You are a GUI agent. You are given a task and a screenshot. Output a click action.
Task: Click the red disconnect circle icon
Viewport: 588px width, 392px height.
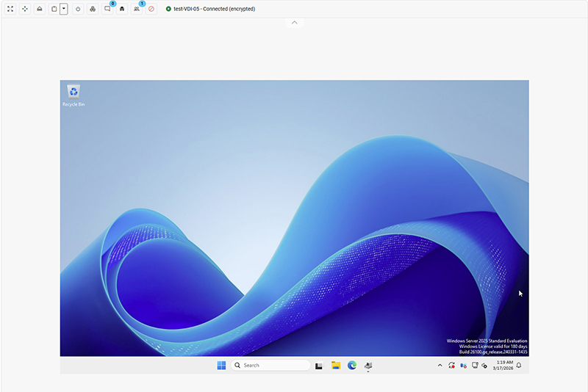[151, 9]
